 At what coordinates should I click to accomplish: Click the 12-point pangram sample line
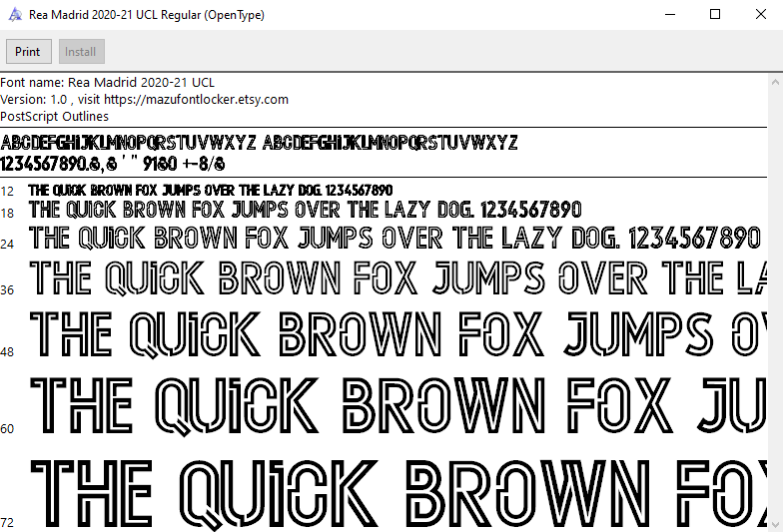(x=210, y=190)
